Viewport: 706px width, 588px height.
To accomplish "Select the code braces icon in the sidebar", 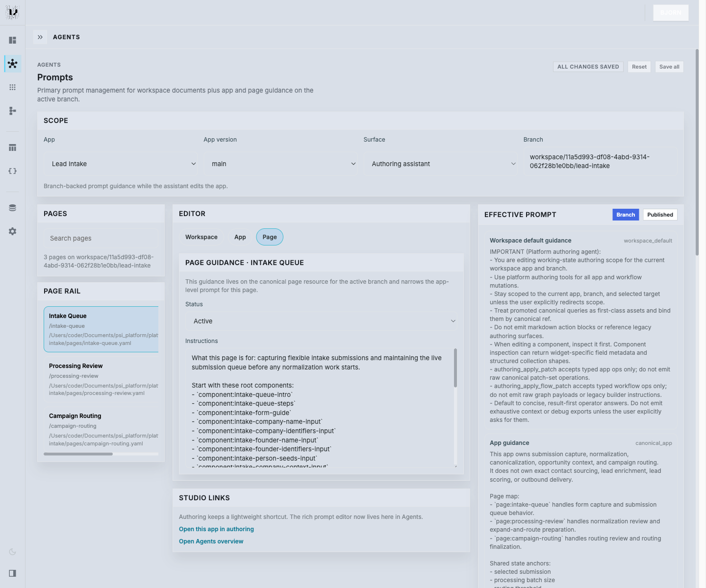I will [12, 171].
